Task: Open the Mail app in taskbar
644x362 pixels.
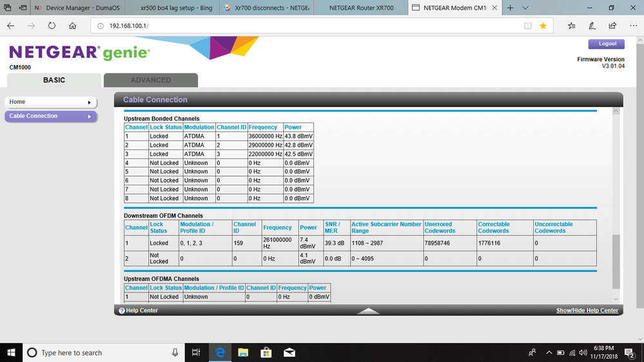Action: click(x=289, y=352)
